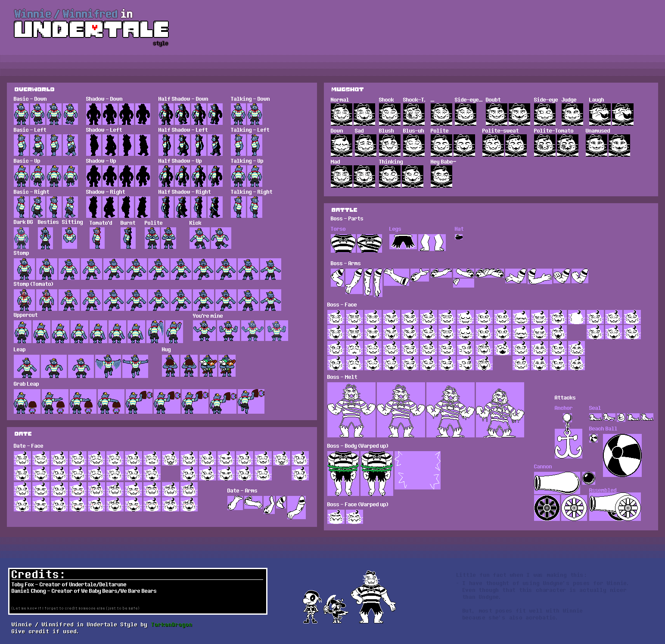Select the Thinking mugshot label
The height and width of the screenshot is (644, 665).
pyautogui.click(x=391, y=162)
